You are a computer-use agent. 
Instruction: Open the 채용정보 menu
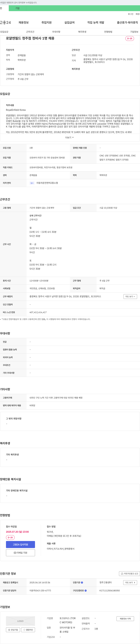24,23
